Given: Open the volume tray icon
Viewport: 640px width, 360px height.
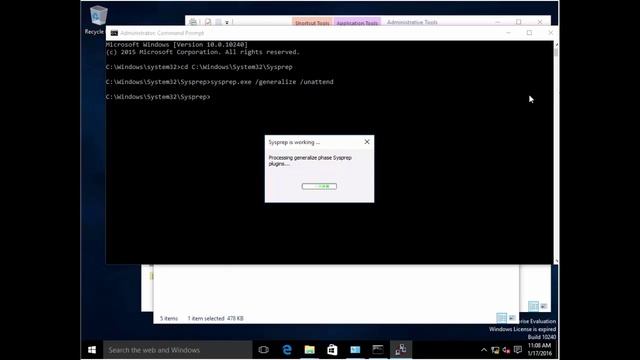Looking at the screenshot, I should (x=507, y=350).
